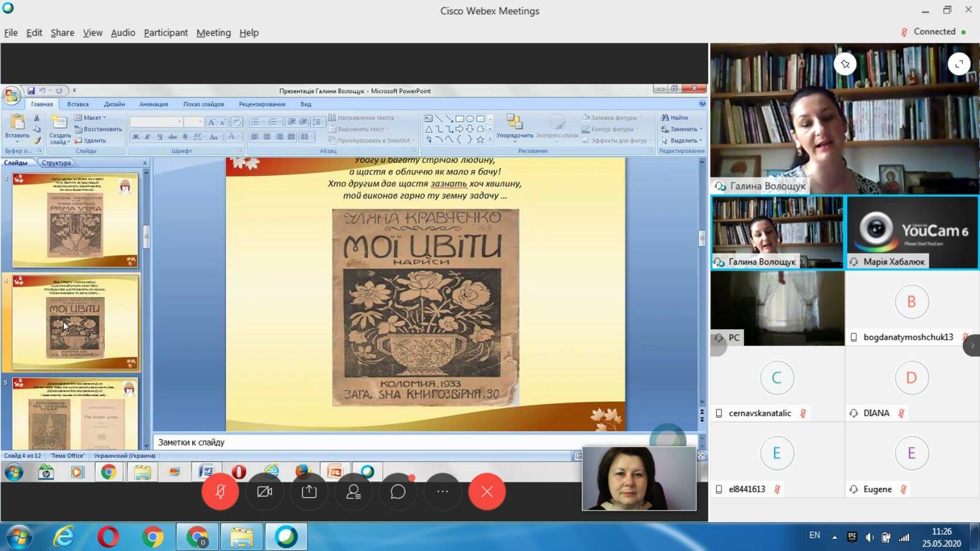This screenshot has height=551, width=980.
Task: Click the PowerPoint Office button
Action: (x=11, y=96)
